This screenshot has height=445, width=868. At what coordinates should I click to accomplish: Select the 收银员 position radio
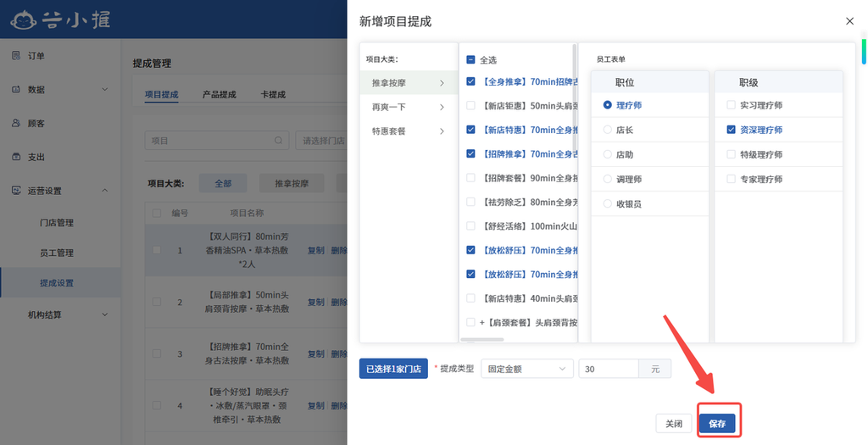(x=607, y=203)
